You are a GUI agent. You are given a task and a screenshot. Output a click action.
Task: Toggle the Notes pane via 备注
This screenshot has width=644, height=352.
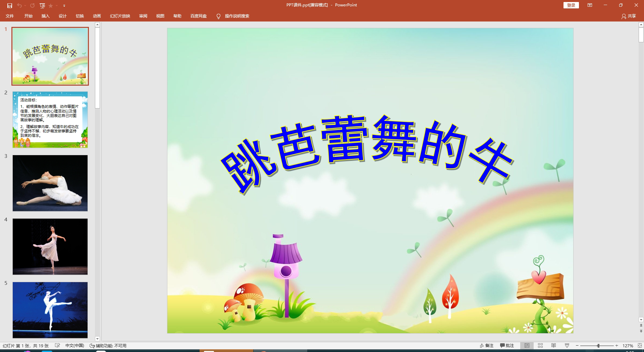pos(487,345)
